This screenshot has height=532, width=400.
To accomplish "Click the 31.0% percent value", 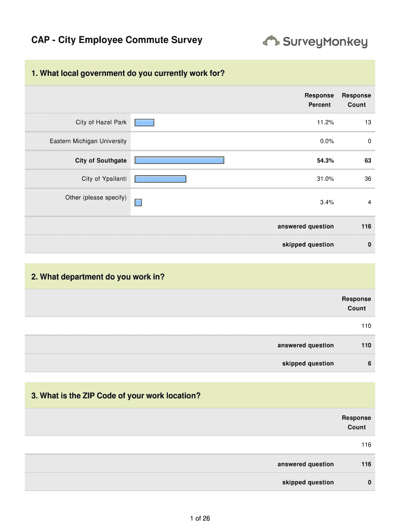I will point(325,179).
